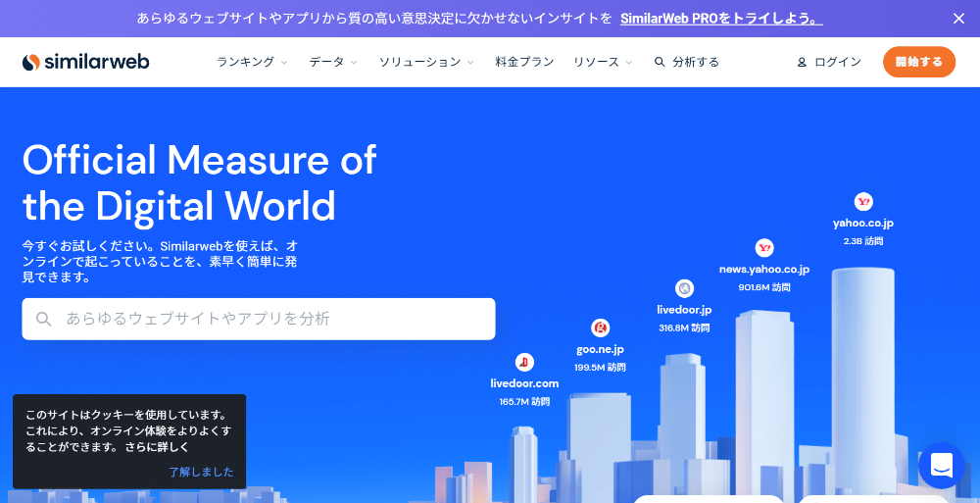This screenshot has width=980, height=503.
Task: Close the top promo banner
Action: pos(958,19)
